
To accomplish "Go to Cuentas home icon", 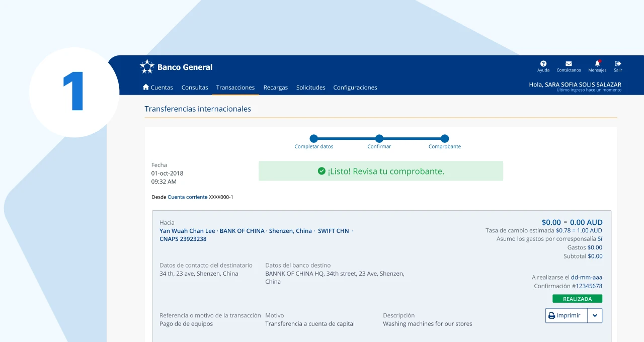I will [146, 87].
